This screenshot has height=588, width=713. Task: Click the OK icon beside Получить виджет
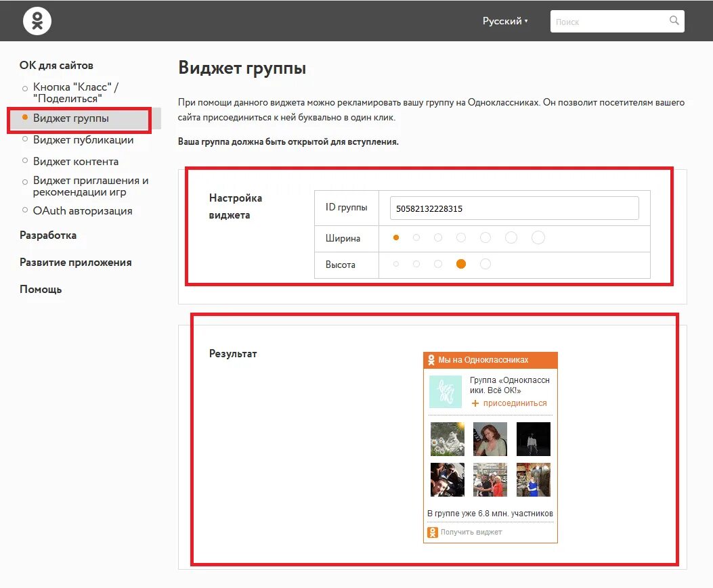click(x=433, y=532)
